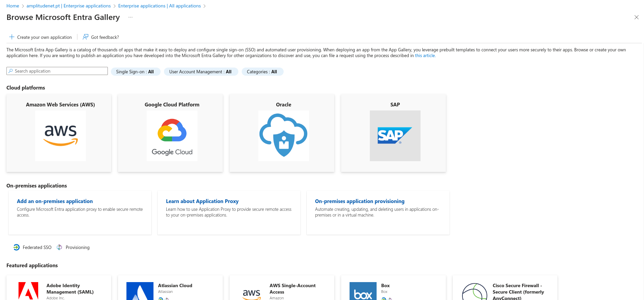Viewport: 644px width, 300px height.
Task: Open the ellipsis menu next to the gallery title
Action: pos(130,17)
